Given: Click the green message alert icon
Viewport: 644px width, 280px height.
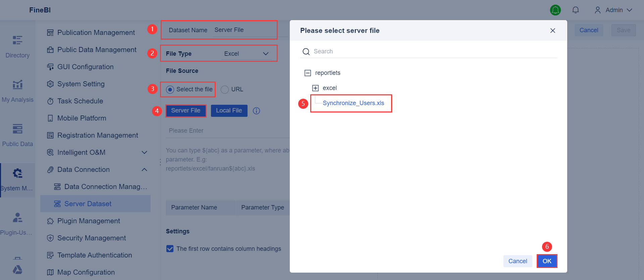Looking at the screenshot, I should point(555,10).
